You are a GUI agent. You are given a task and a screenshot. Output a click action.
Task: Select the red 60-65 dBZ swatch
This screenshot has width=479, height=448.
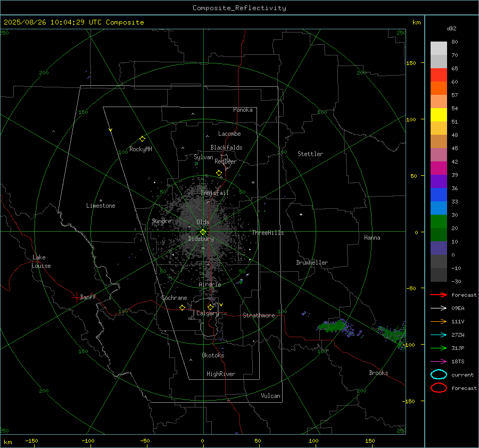(439, 75)
